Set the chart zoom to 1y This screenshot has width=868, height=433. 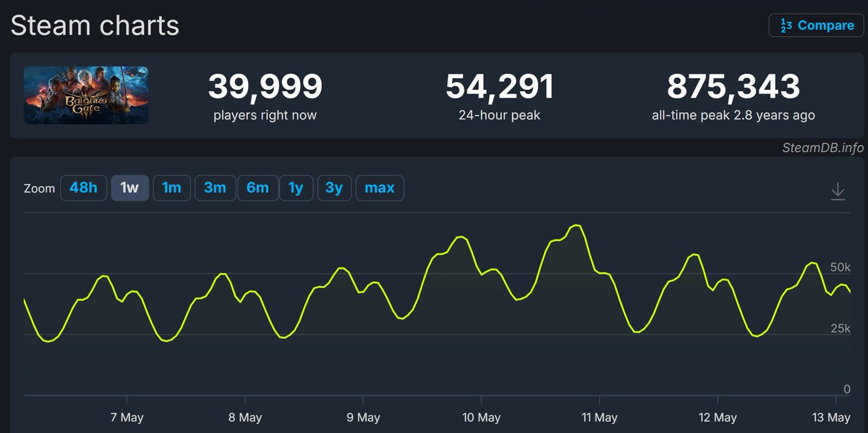[296, 188]
